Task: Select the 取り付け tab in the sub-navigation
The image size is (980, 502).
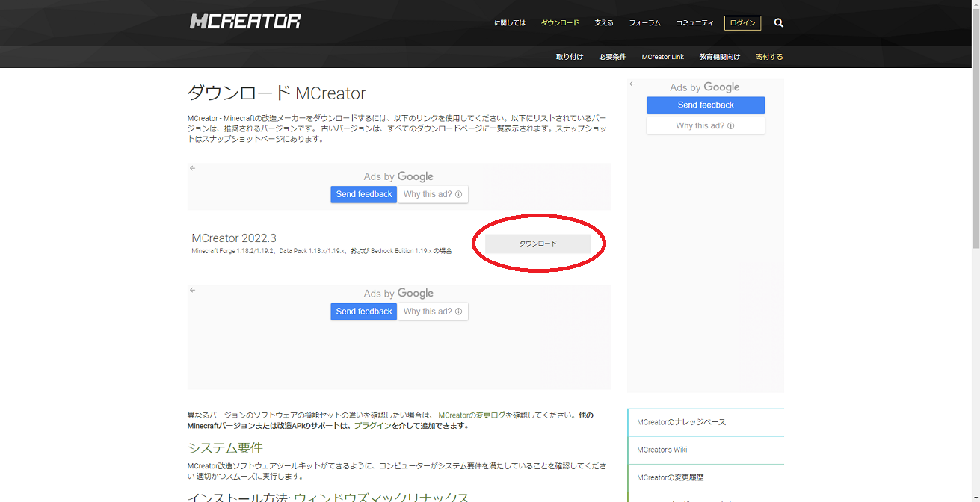Action: (x=570, y=56)
